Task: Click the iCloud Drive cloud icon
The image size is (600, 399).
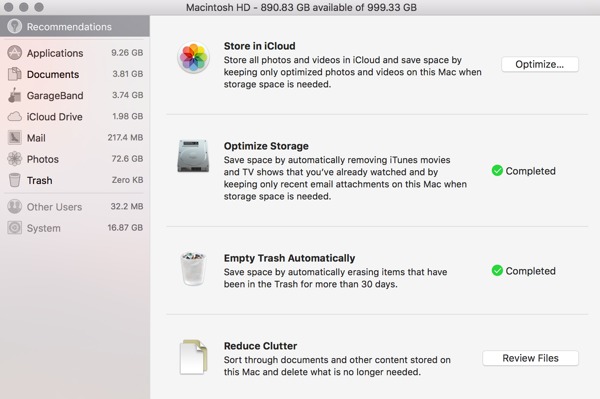Action: tap(15, 116)
